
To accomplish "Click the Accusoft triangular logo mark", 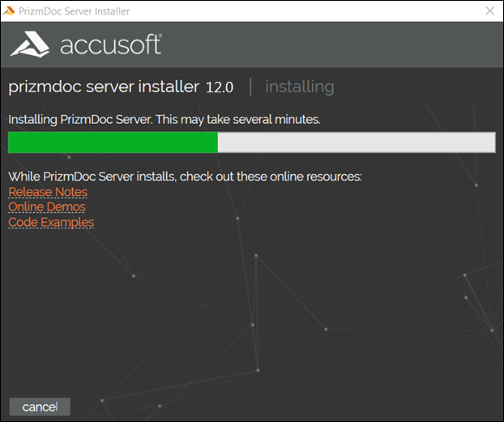I will [x=31, y=45].
